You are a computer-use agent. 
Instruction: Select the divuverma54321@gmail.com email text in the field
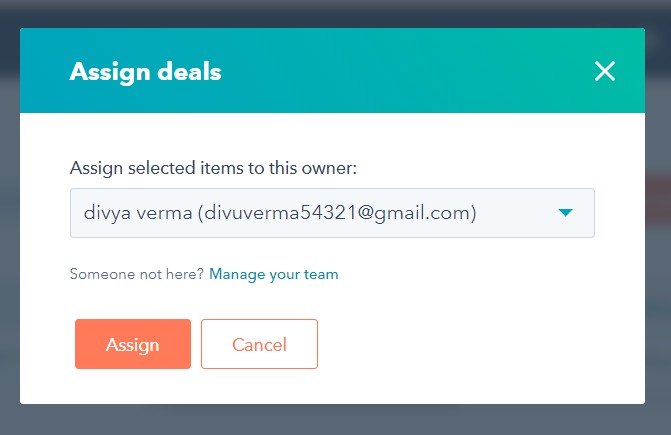click(337, 213)
